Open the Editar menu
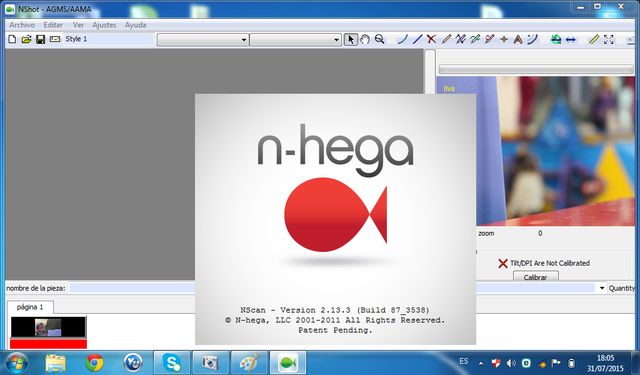 coord(53,25)
